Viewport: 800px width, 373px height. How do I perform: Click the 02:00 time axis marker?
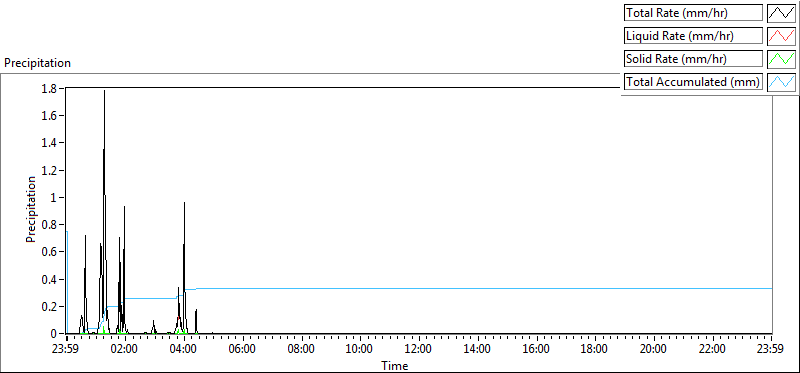[126, 350]
